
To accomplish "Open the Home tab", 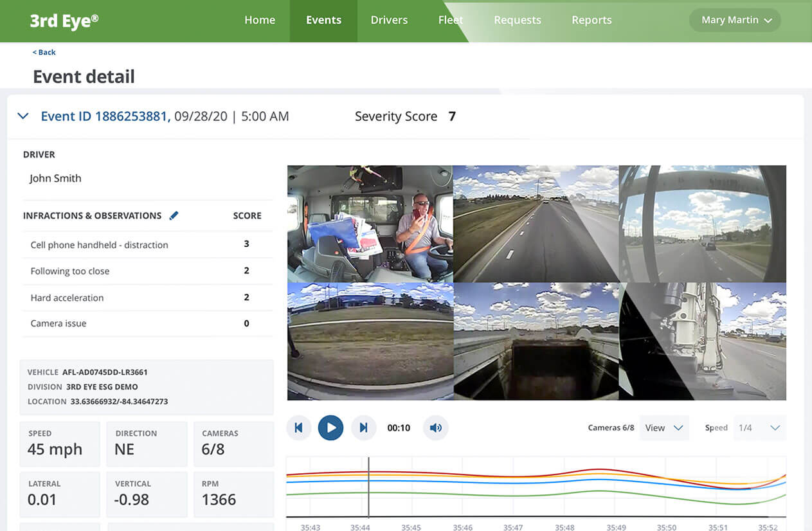I will coord(260,20).
